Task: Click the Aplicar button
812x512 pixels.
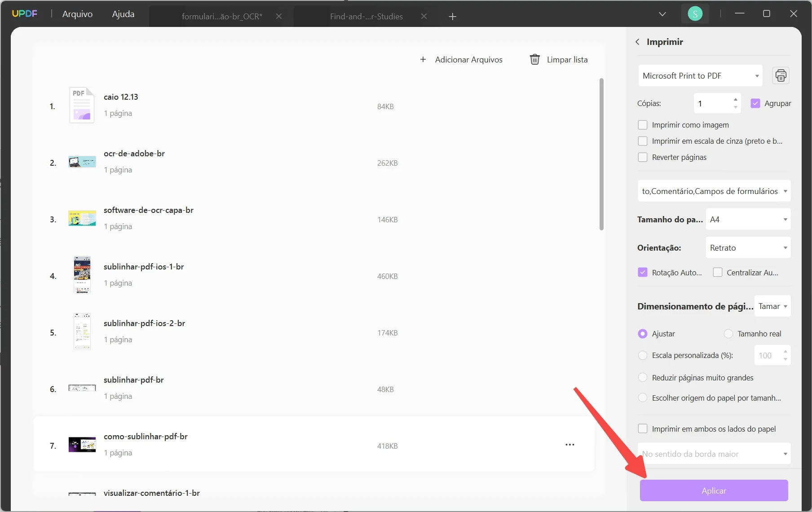Action: 714,490
